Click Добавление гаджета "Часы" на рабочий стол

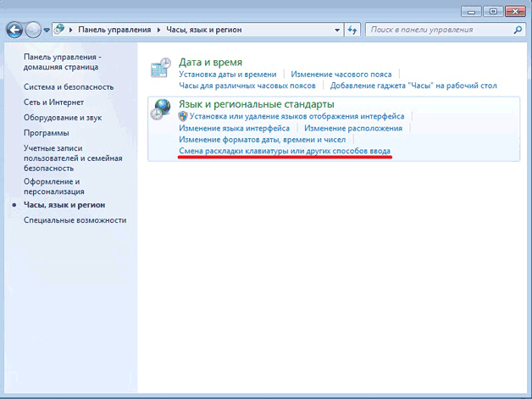coord(413,86)
